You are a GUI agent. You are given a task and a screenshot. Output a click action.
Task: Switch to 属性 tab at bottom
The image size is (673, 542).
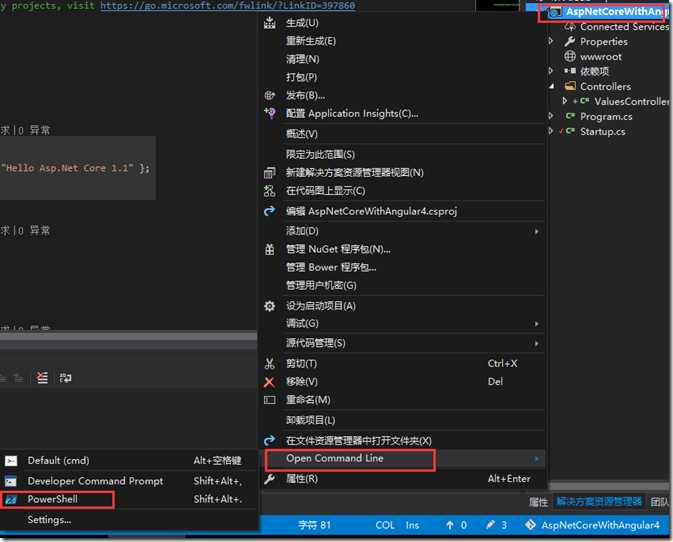point(538,502)
